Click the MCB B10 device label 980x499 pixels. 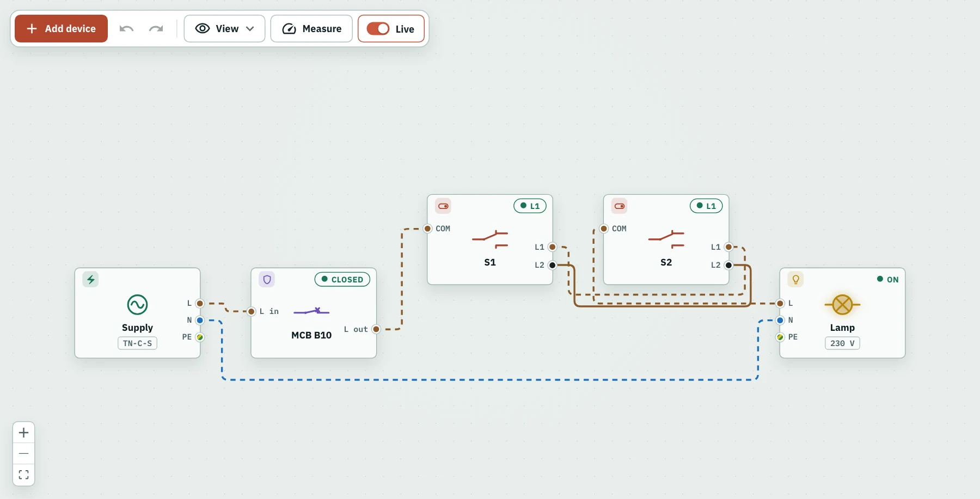311,335
